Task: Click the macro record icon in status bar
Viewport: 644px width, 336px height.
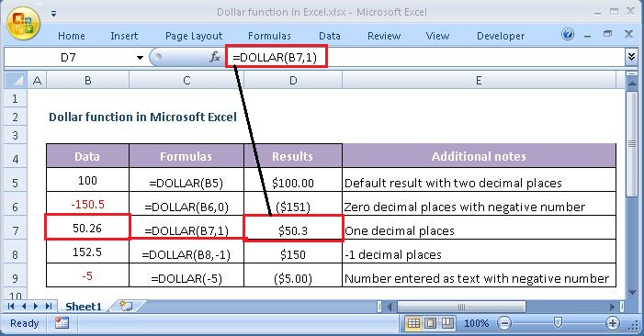Action: (x=62, y=323)
